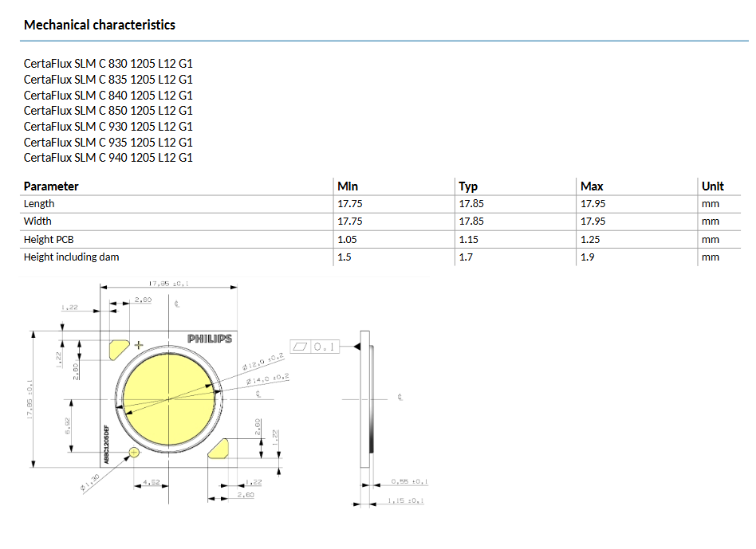The width and height of the screenshot is (756, 549).
Task: Click the 1.9 height including dam maximum
Action: [x=587, y=257]
